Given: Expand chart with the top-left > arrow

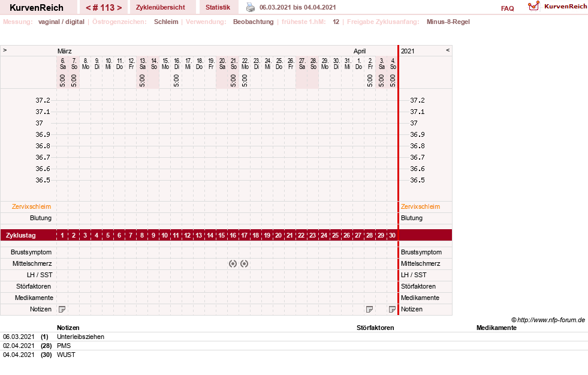Looking at the screenshot, I should pos(5,50).
